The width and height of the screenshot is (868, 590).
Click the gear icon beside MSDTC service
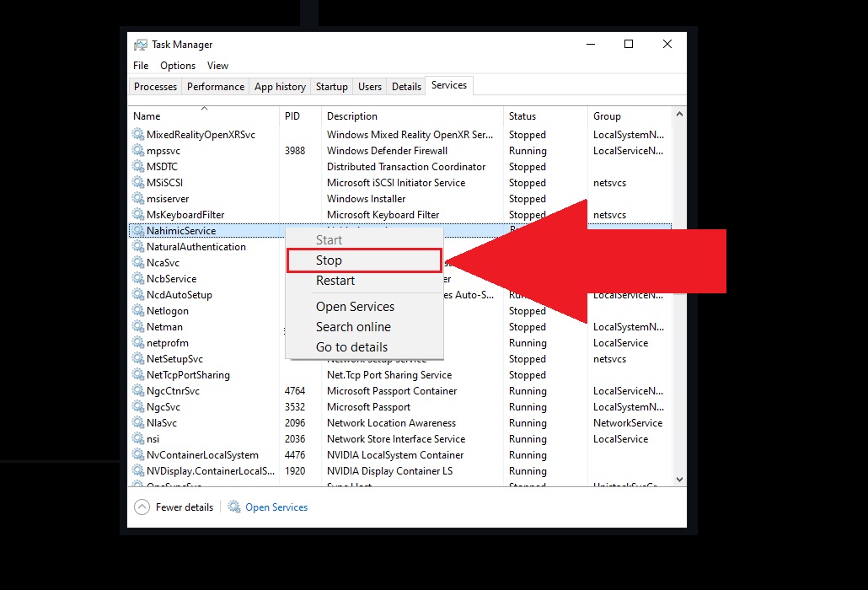(x=138, y=167)
